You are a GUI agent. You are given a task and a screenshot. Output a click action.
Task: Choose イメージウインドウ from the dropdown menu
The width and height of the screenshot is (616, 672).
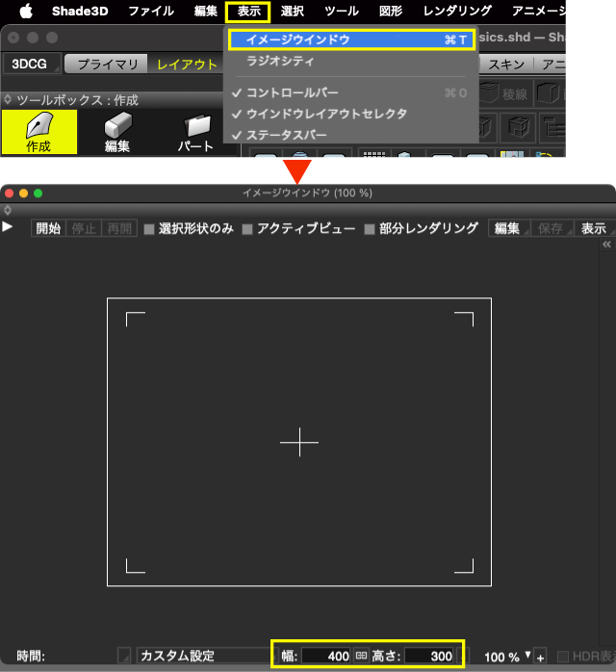[351, 39]
